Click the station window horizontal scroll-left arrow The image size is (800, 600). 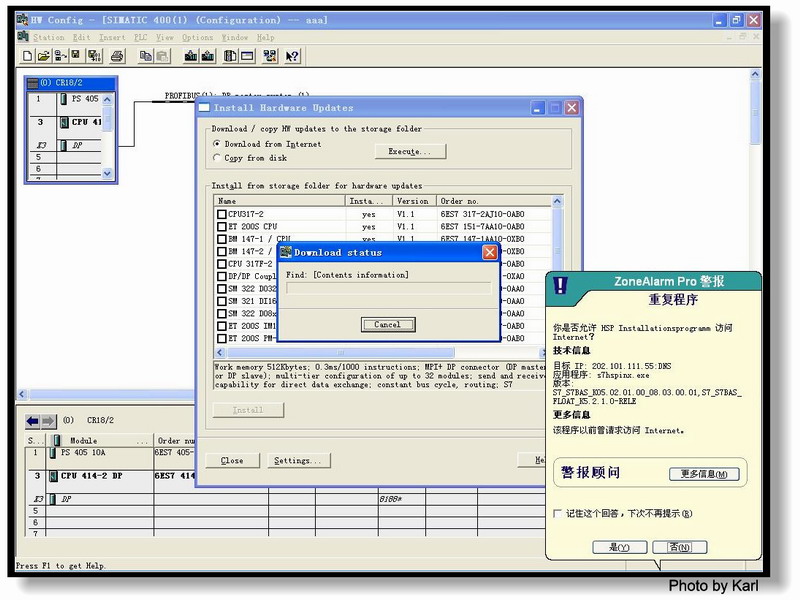pos(22,394)
